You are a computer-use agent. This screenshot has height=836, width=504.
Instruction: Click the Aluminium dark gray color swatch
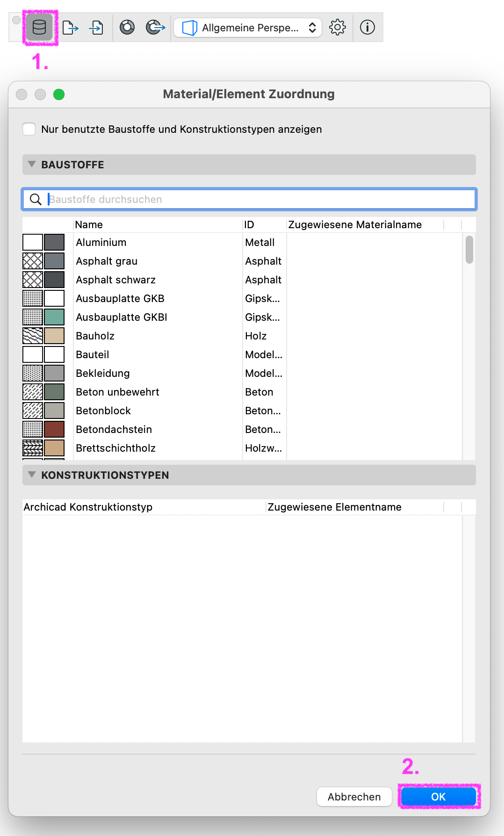click(54, 243)
